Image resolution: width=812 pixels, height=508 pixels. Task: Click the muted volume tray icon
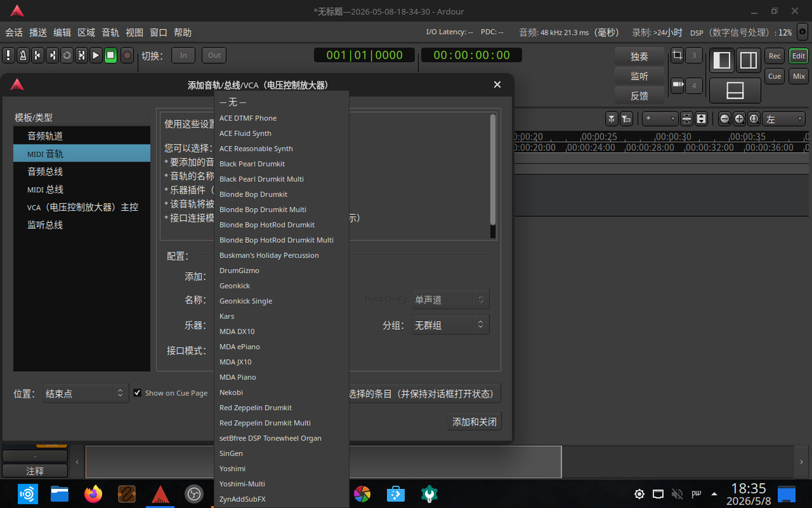tap(677, 494)
